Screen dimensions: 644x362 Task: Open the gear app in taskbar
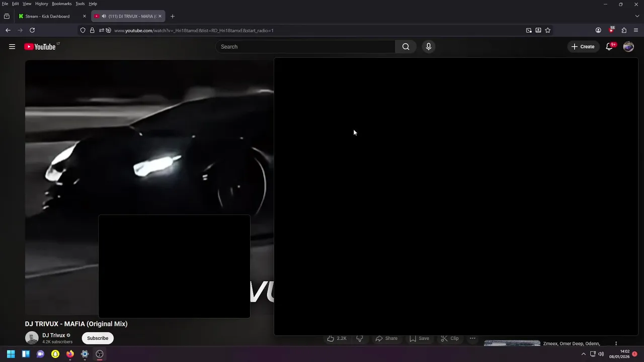pyautogui.click(x=85, y=354)
